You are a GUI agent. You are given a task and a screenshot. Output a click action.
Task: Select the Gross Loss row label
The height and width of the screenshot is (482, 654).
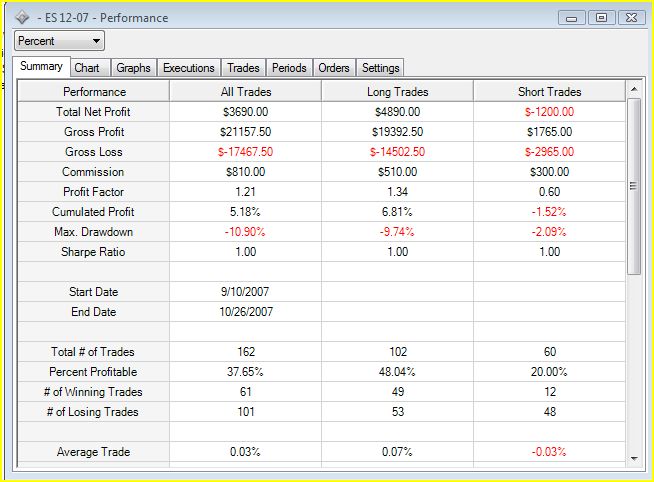pos(94,152)
